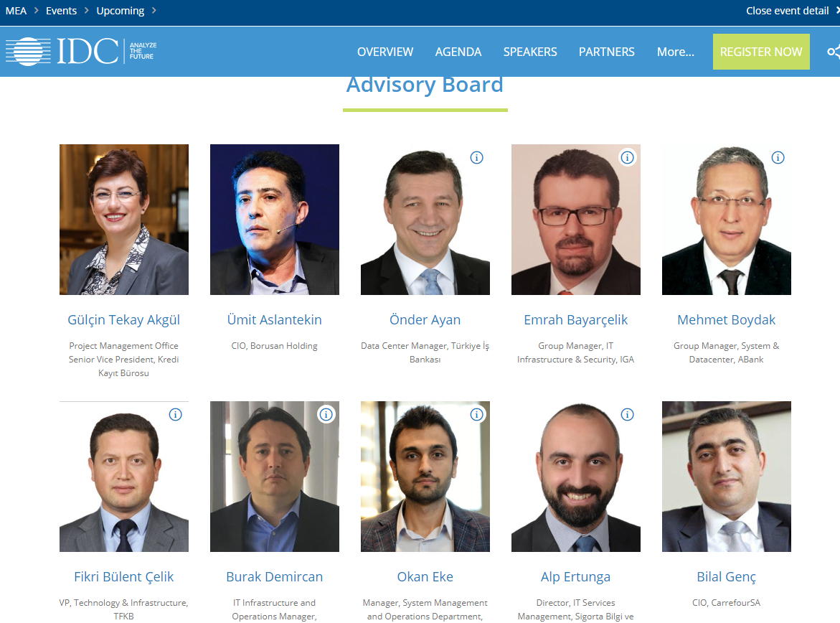840x623 pixels.
Task: Show info for Fikri Bülent Çelik
Action: (x=175, y=414)
